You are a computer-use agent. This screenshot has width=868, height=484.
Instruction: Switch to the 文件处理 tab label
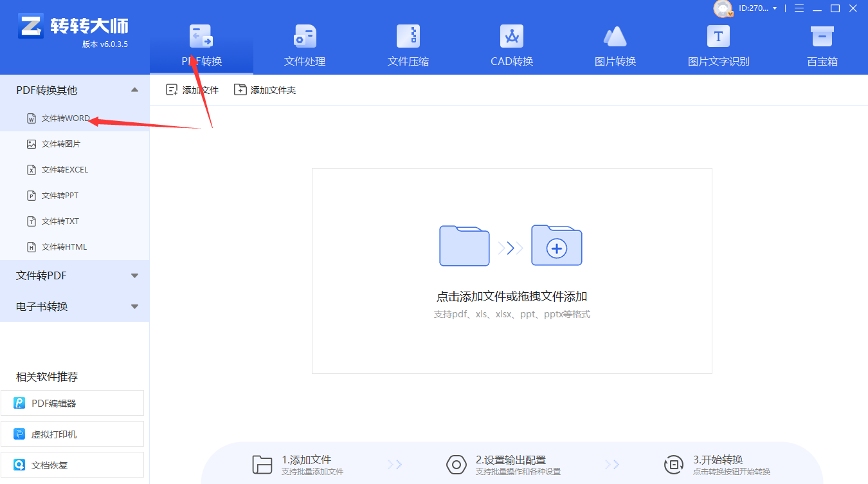pos(305,62)
